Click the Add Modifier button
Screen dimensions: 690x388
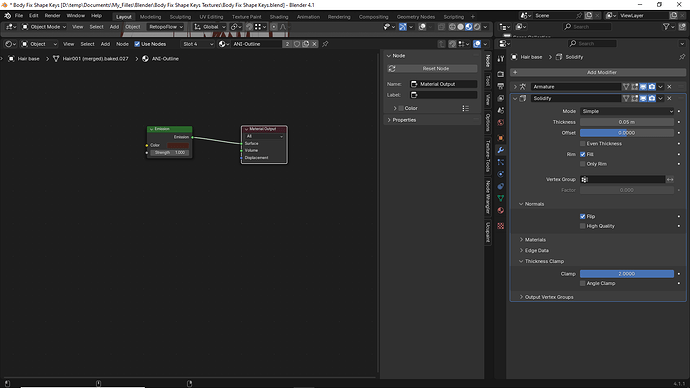[598, 72]
